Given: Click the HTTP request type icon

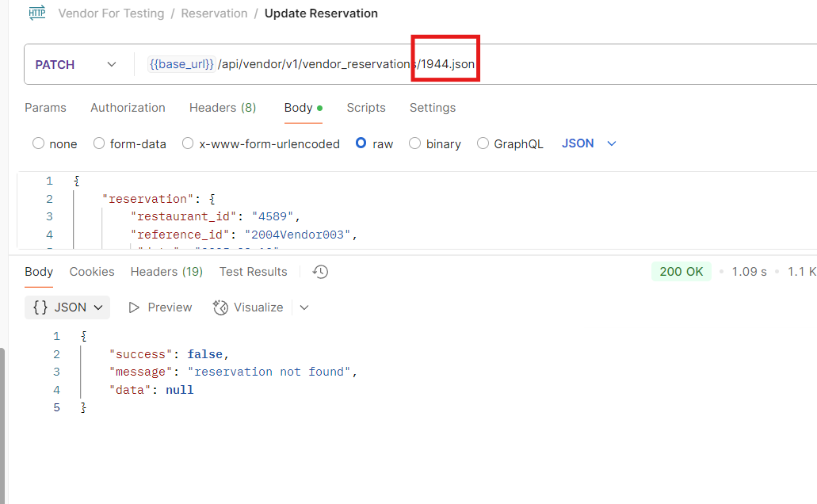Looking at the screenshot, I should click(36, 13).
